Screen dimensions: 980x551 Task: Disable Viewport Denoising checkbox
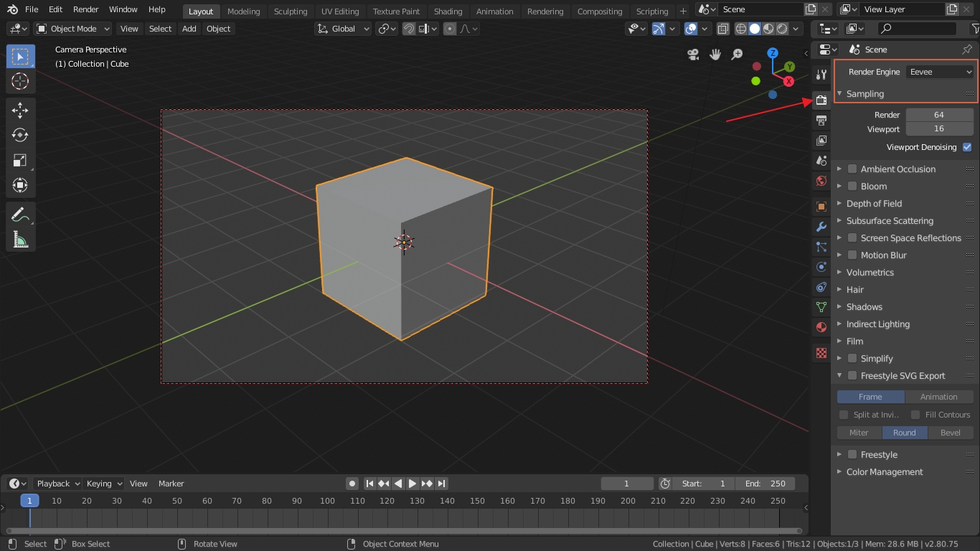[967, 147]
